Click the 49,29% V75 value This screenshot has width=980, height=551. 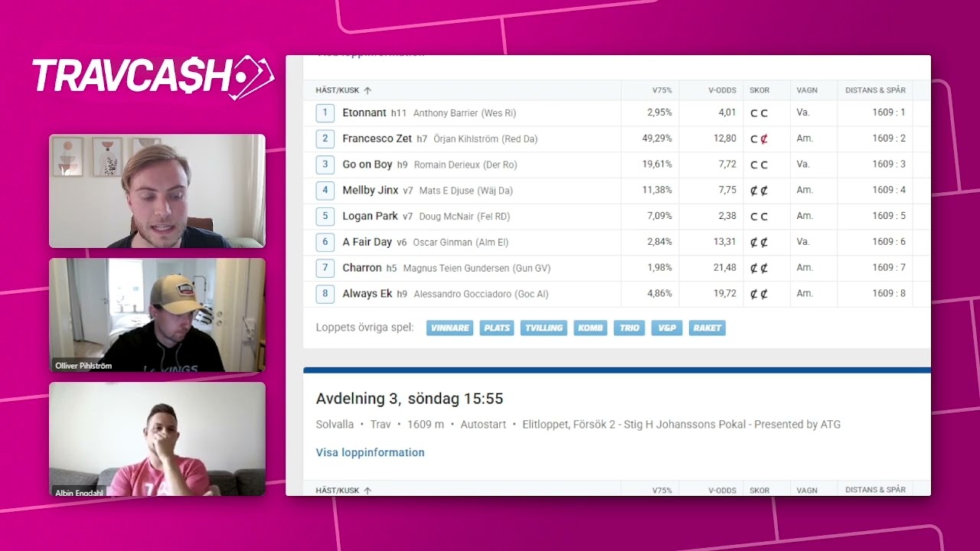pos(657,139)
